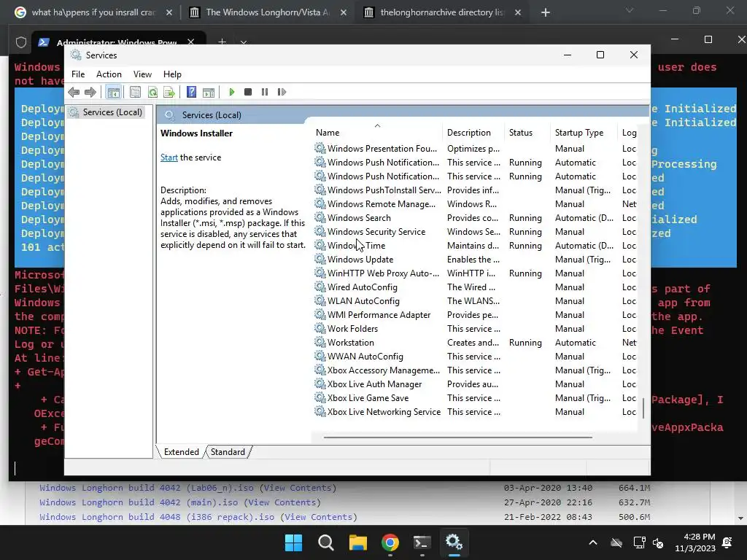The height and width of the screenshot is (560, 747).
Task: Switch to the Extended tab
Action: 181,452
